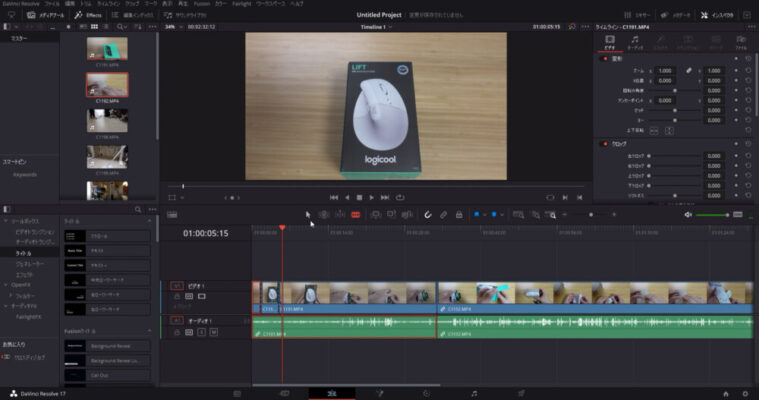Click the Overwrite Clip edit icon
This screenshot has height=400, width=759.
391,214
